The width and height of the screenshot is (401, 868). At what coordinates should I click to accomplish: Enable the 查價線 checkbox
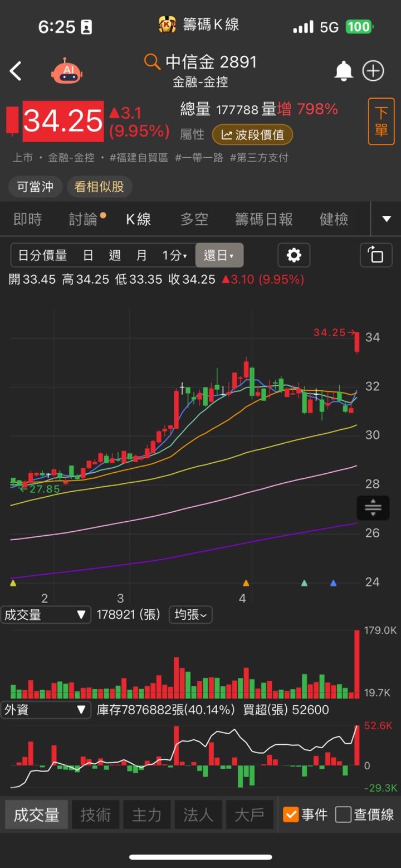coord(343,814)
